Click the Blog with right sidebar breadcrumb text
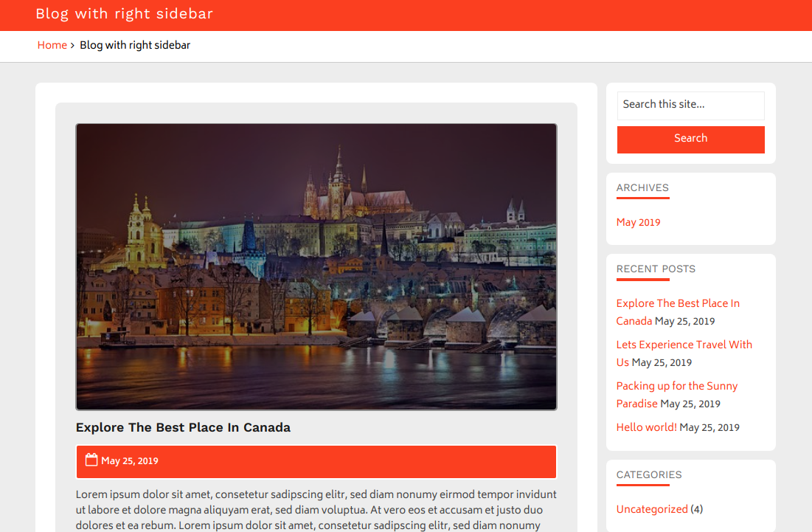 tap(135, 45)
